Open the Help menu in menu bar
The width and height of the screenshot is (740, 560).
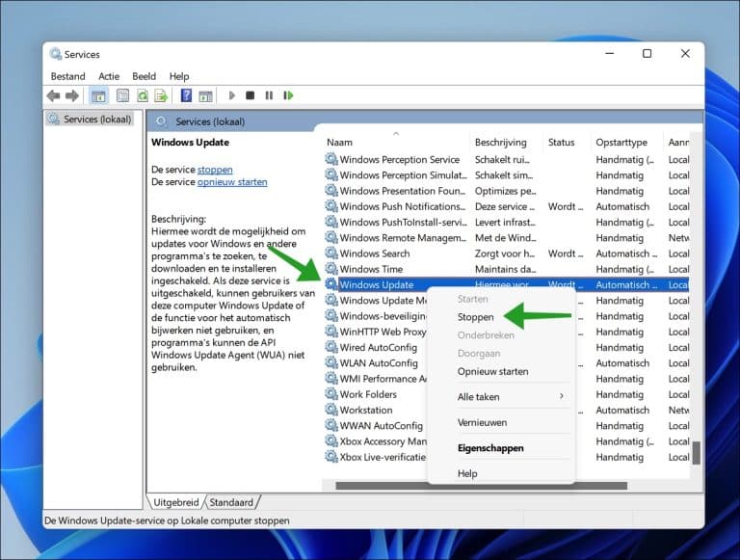tap(179, 76)
